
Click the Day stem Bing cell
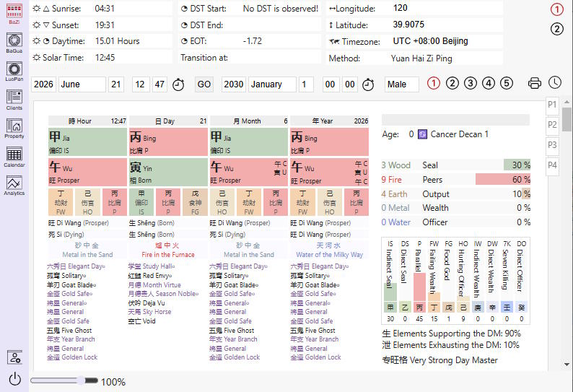[x=168, y=142]
